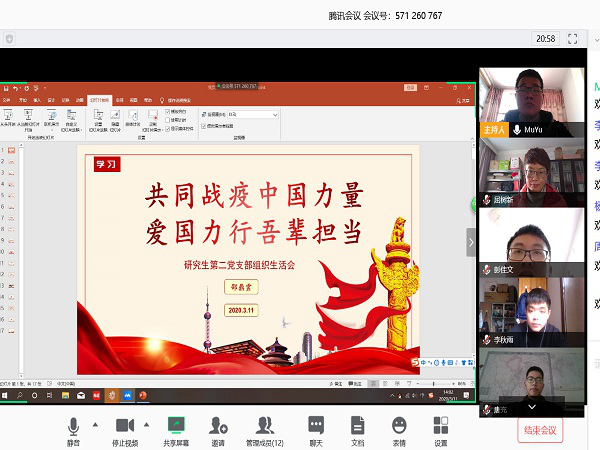This screenshot has width=600, height=450.
Task: Select 李秋雨 participant video thumbnail
Action: coord(531,311)
